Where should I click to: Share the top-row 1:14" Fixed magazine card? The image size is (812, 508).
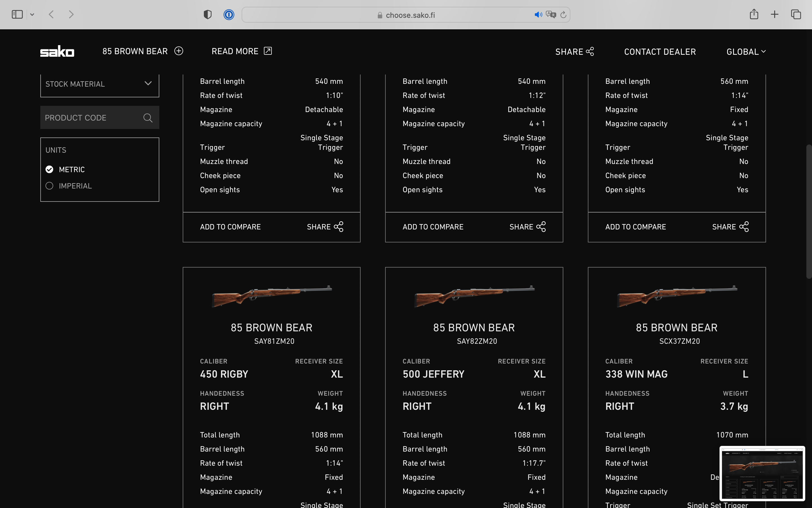(730, 227)
